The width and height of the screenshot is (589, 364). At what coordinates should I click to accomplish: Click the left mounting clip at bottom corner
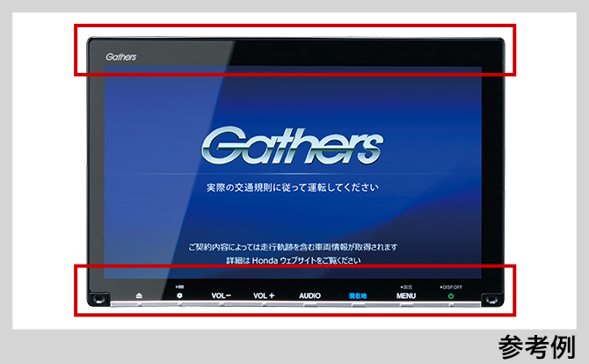click(97, 300)
